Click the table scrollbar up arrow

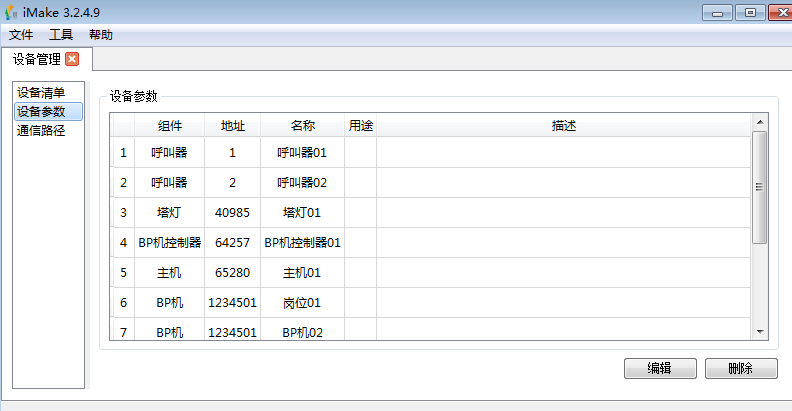point(760,122)
